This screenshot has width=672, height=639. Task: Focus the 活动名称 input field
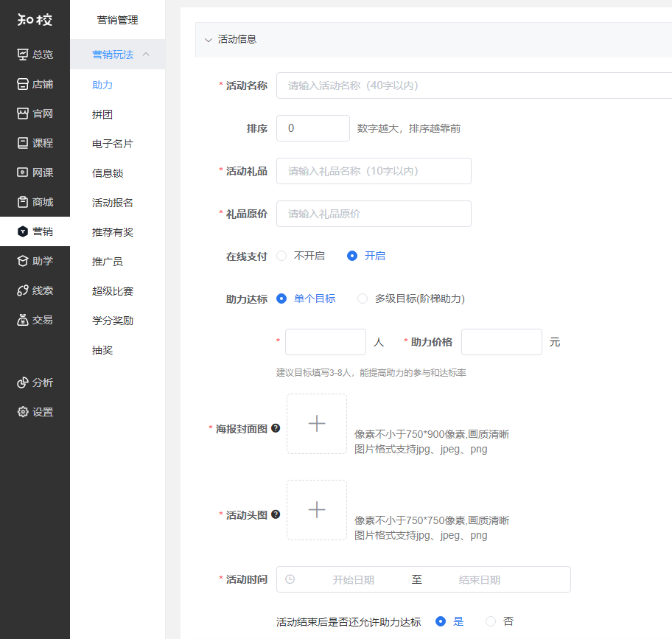pyautogui.click(x=474, y=85)
